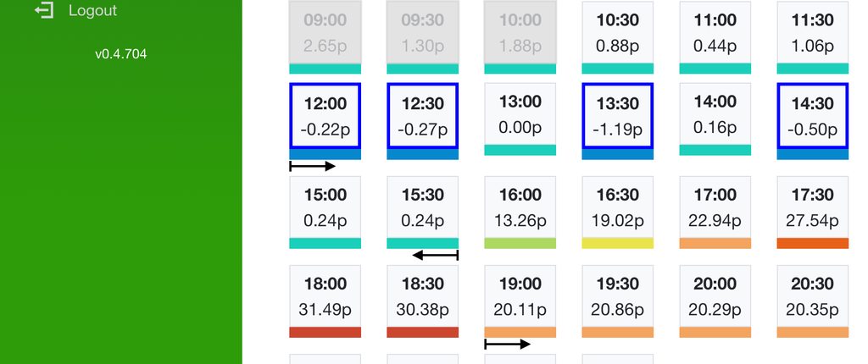Choose the 10:30 slot at 0.88p
Viewport: 868px width, 364px height.
[x=617, y=32]
